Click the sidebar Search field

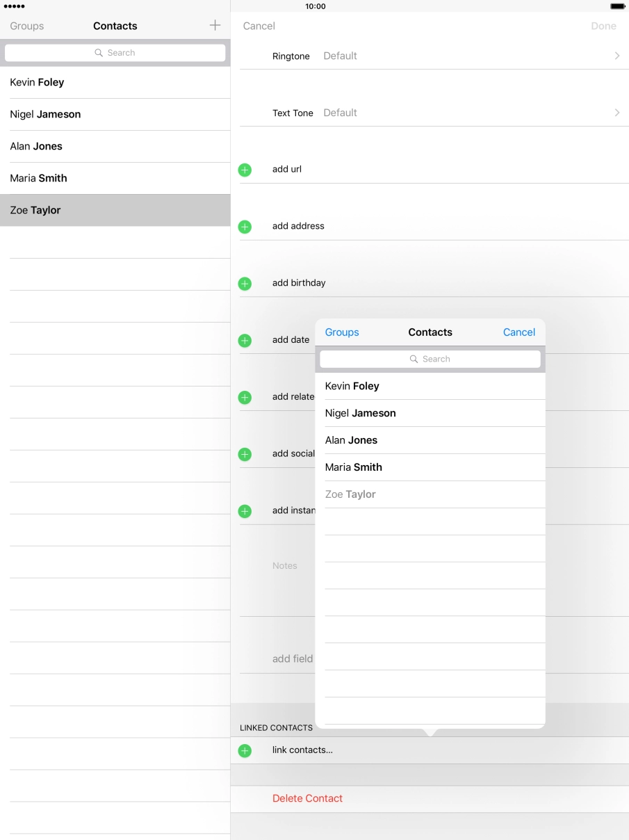tap(115, 53)
